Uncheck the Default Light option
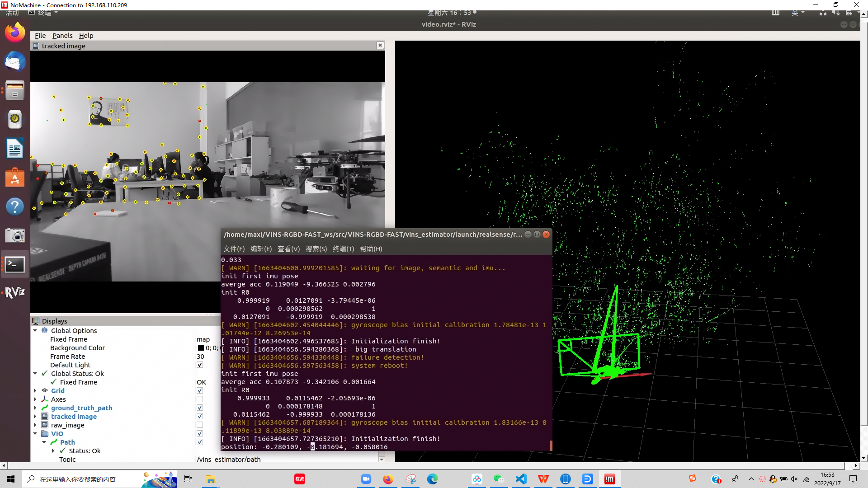The image size is (868, 488). coord(199,365)
